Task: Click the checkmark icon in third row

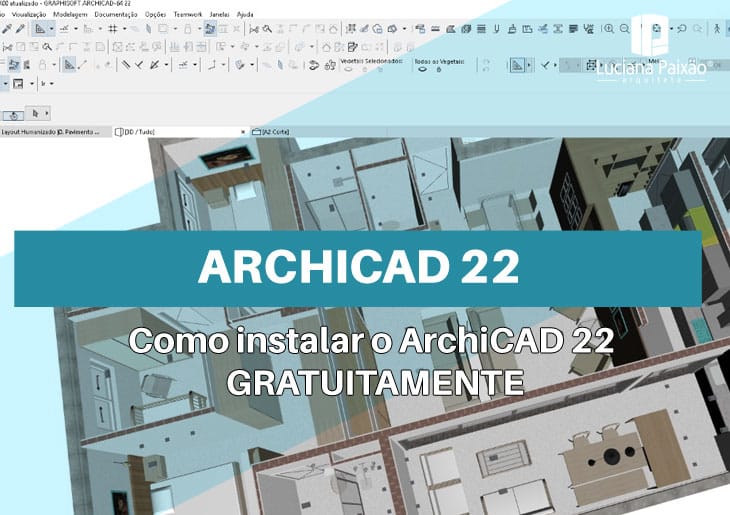Action: (545, 65)
